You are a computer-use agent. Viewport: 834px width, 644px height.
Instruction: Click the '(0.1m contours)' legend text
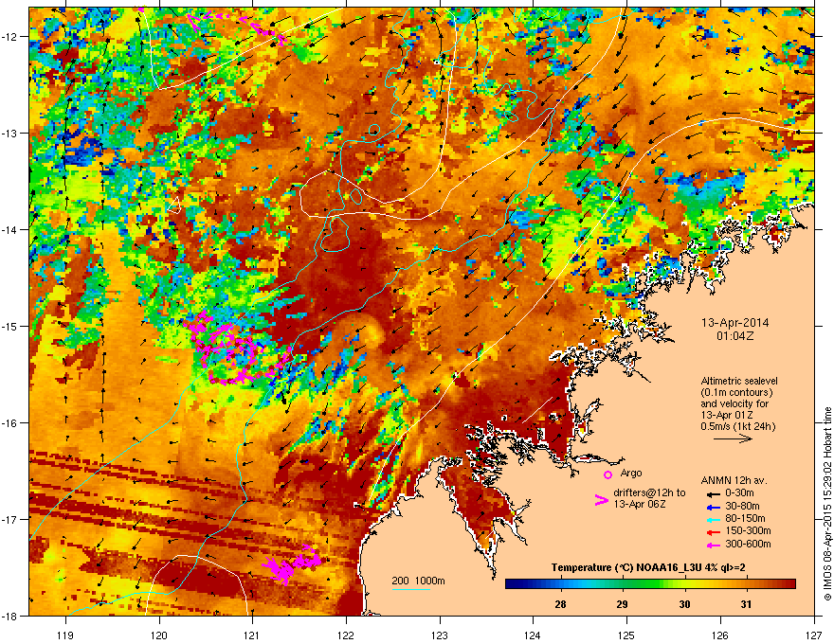pyautogui.click(x=736, y=392)
